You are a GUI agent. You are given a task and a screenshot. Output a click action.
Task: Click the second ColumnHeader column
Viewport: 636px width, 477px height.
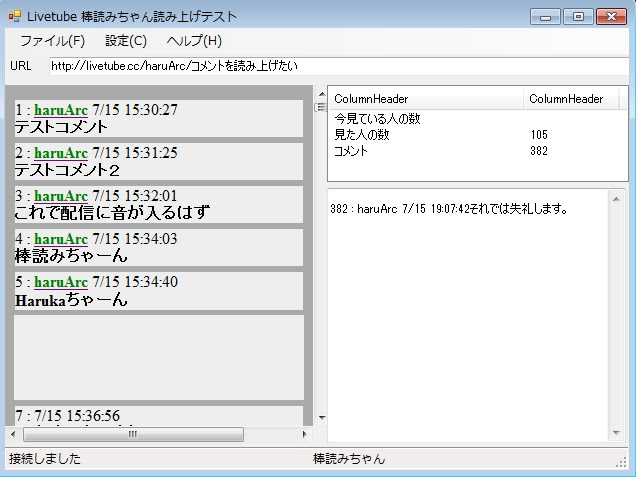pyautogui.click(x=571, y=99)
